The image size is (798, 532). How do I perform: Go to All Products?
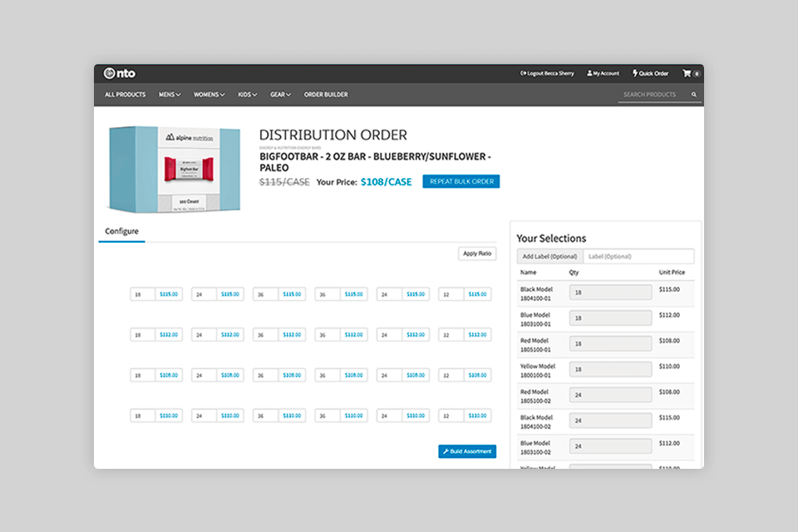(126, 95)
